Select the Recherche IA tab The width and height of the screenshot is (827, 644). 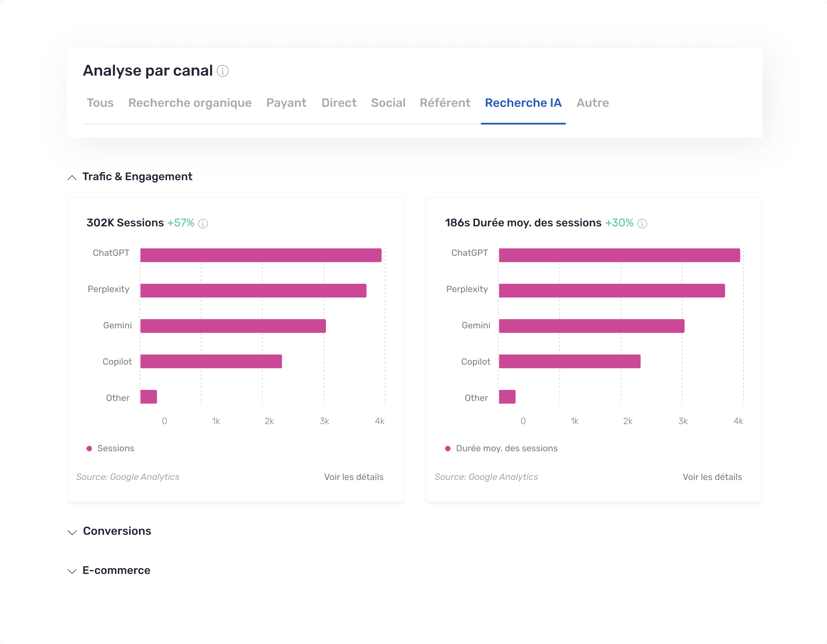[523, 103]
